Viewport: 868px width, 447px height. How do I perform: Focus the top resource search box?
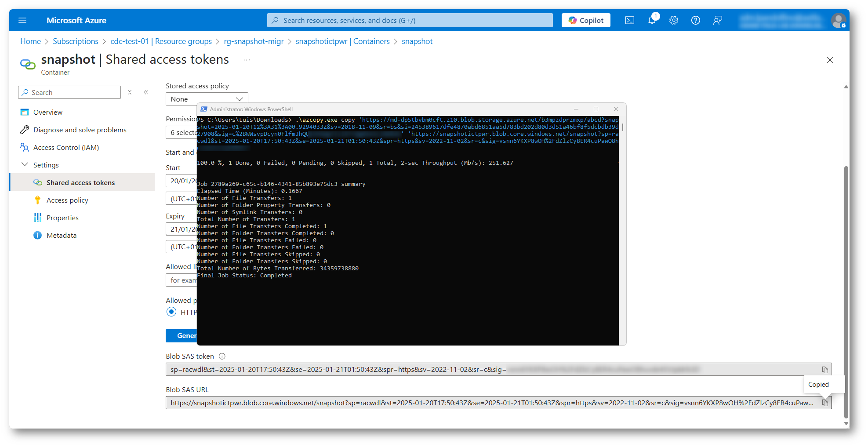[x=410, y=20]
